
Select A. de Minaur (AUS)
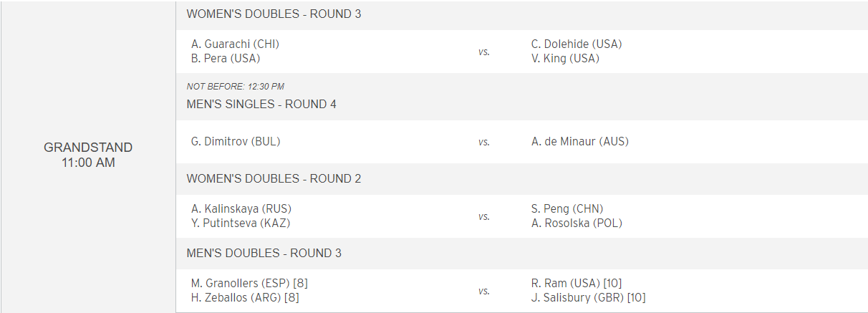click(580, 142)
